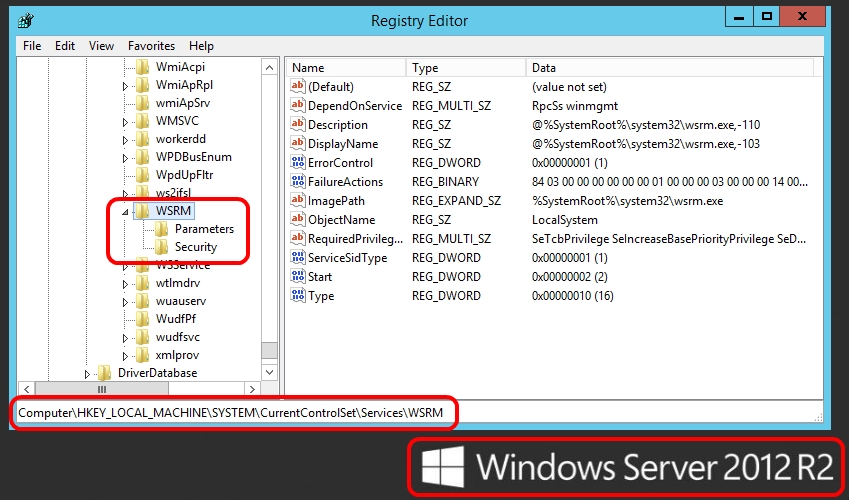Click the tree vertical scrollbar thumb

(x=269, y=350)
